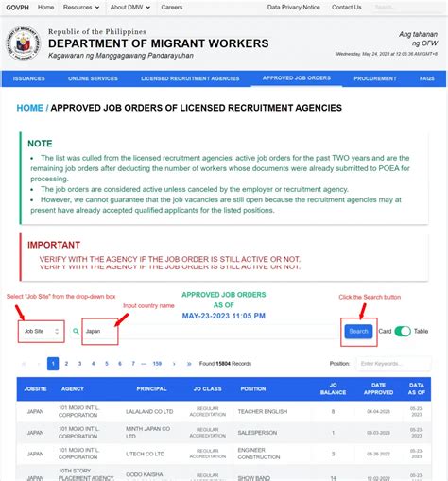Open the Careers link
This screenshot has height=481, width=448.
click(x=172, y=8)
